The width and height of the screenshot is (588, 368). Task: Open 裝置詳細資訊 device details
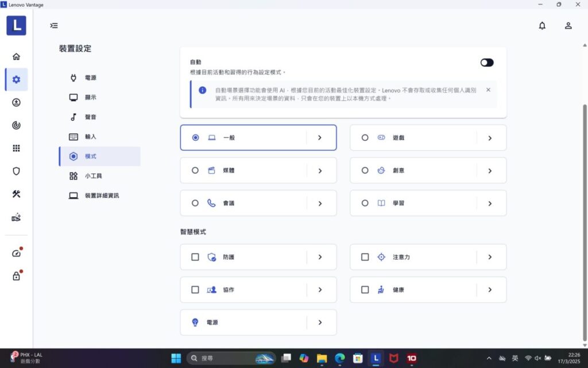tap(99, 195)
